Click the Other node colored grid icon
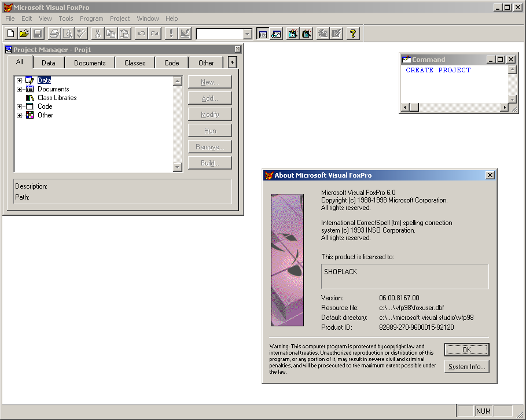The width and height of the screenshot is (526, 420). click(x=30, y=115)
